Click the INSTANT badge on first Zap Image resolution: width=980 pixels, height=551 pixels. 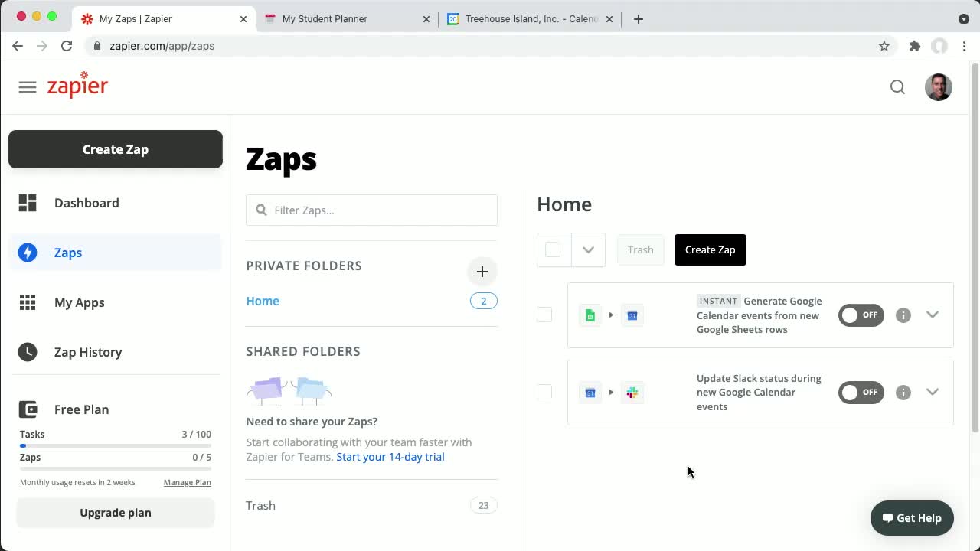[x=718, y=301]
